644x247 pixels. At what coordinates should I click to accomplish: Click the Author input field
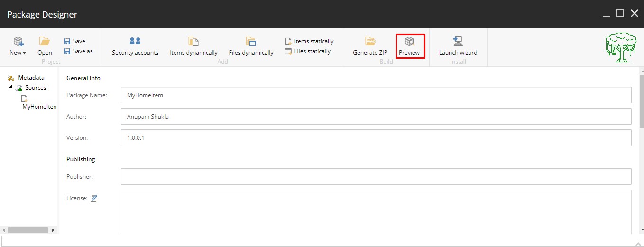click(376, 116)
